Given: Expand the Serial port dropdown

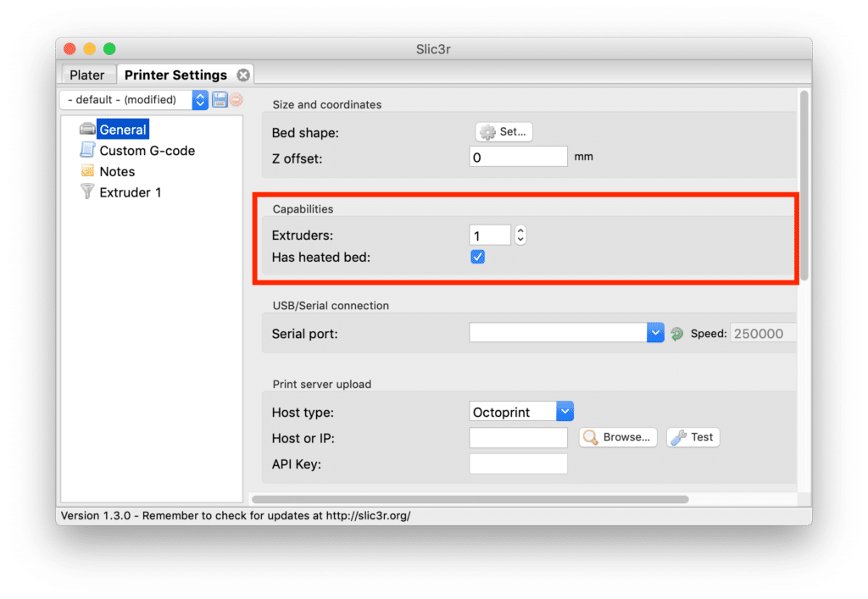Looking at the screenshot, I should pos(655,333).
